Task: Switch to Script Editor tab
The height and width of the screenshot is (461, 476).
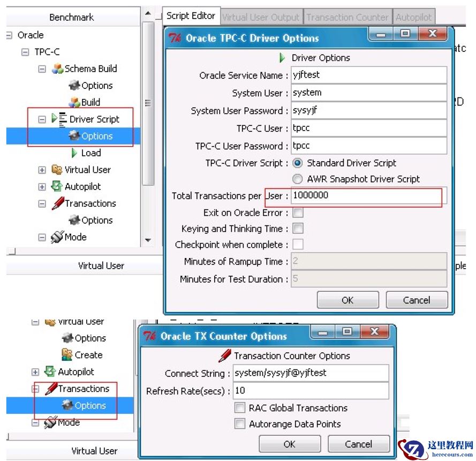Action: tap(190, 16)
